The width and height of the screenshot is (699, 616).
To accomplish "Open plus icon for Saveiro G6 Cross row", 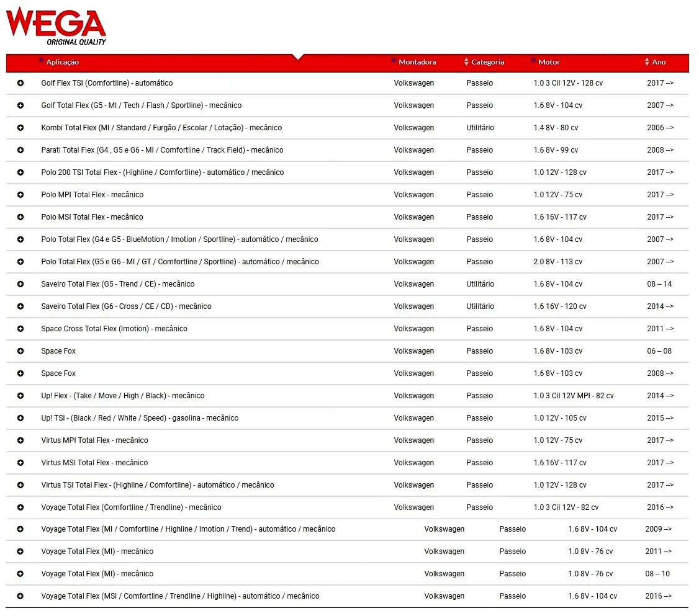I will pyautogui.click(x=20, y=306).
